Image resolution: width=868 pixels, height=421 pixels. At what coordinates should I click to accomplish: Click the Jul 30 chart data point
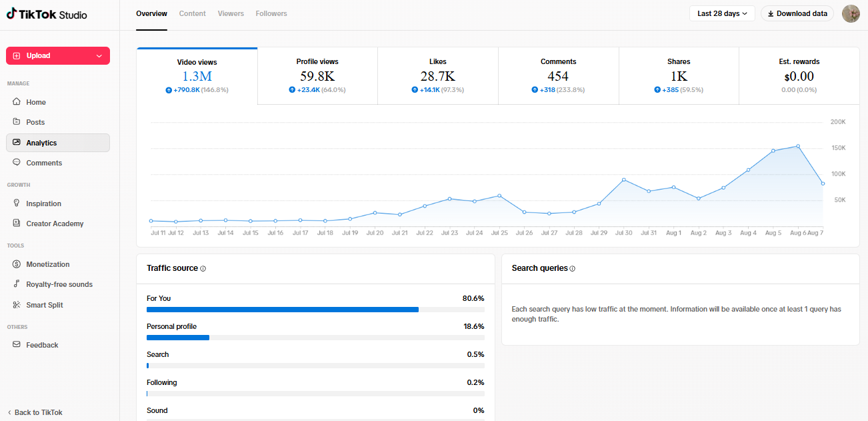click(624, 179)
